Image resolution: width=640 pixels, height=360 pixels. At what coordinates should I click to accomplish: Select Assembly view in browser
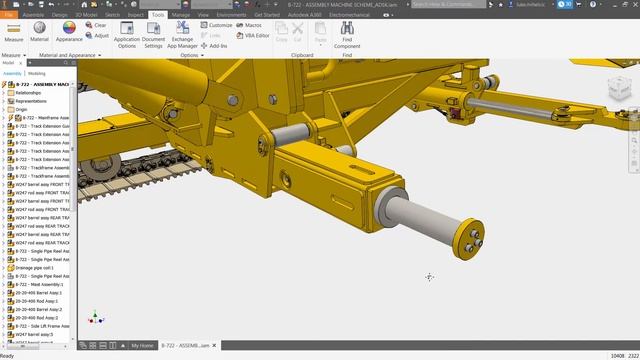[12, 73]
